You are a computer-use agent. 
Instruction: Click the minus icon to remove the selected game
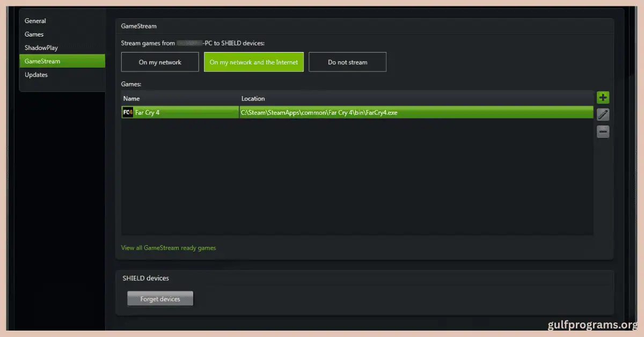pos(603,131)
